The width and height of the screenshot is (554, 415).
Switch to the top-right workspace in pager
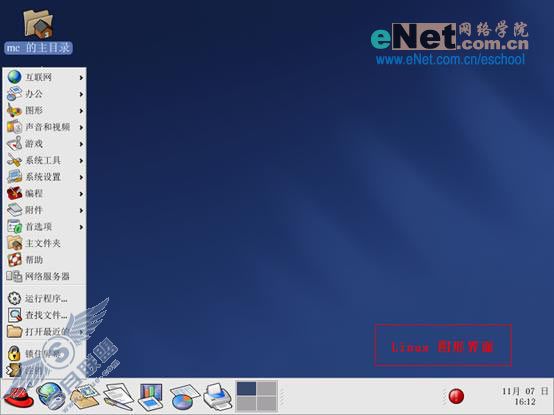[266, 388]
